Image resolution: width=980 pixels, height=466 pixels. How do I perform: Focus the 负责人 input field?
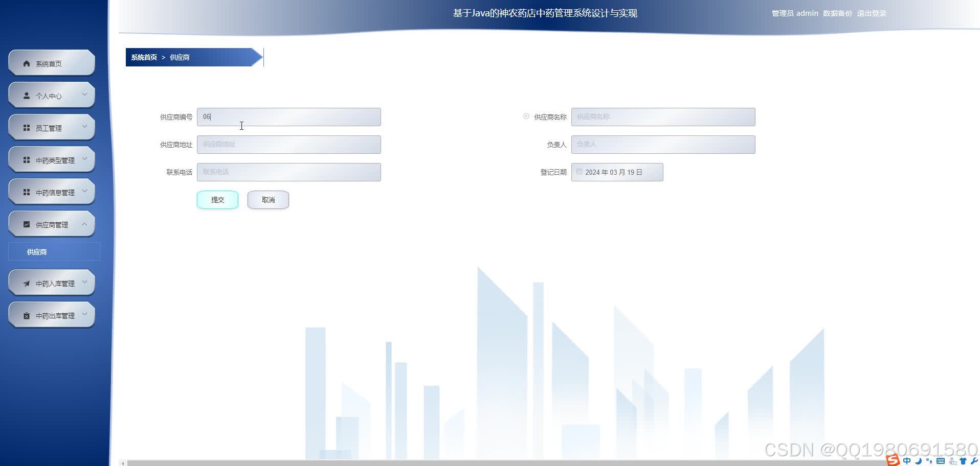pyautogui.click(x=663, y=145)
